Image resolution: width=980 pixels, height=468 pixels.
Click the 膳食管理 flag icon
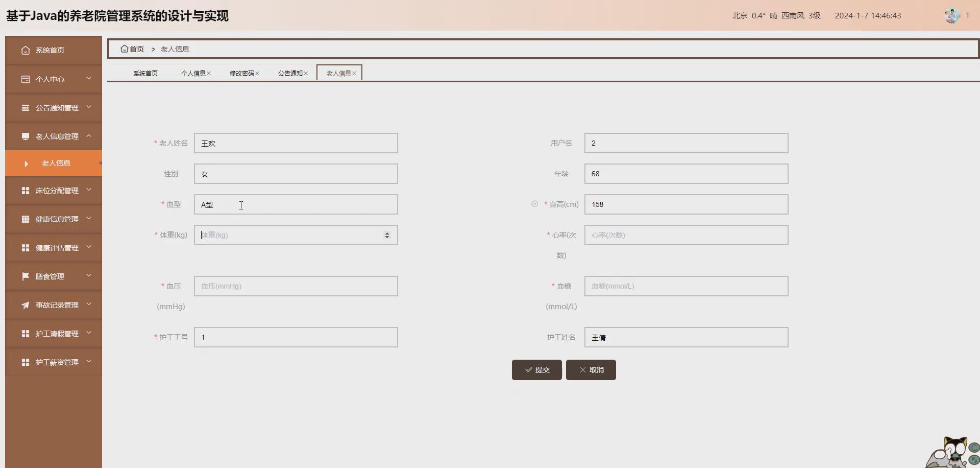point(26,276)
